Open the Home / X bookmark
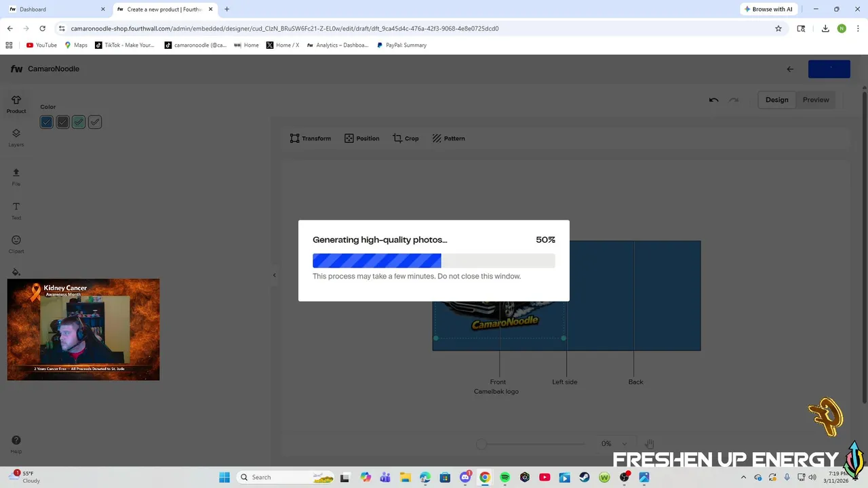Screen dimensions: 868x488 [283, 45]
